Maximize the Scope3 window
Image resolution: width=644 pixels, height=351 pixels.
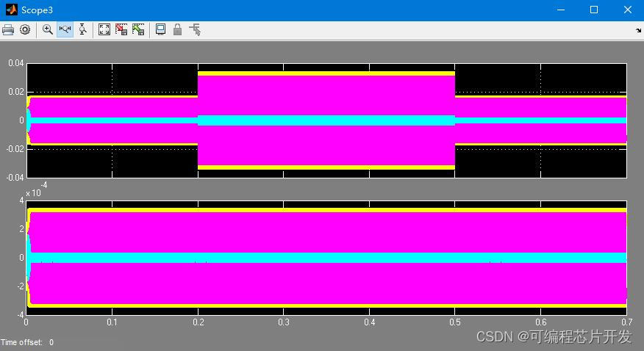(594, 10)
